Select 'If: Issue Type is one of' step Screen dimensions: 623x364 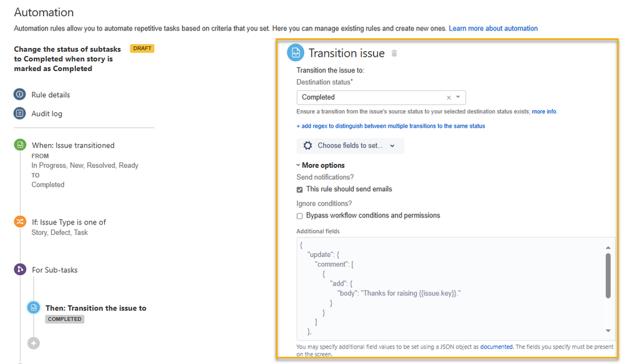tap(69, 223)
